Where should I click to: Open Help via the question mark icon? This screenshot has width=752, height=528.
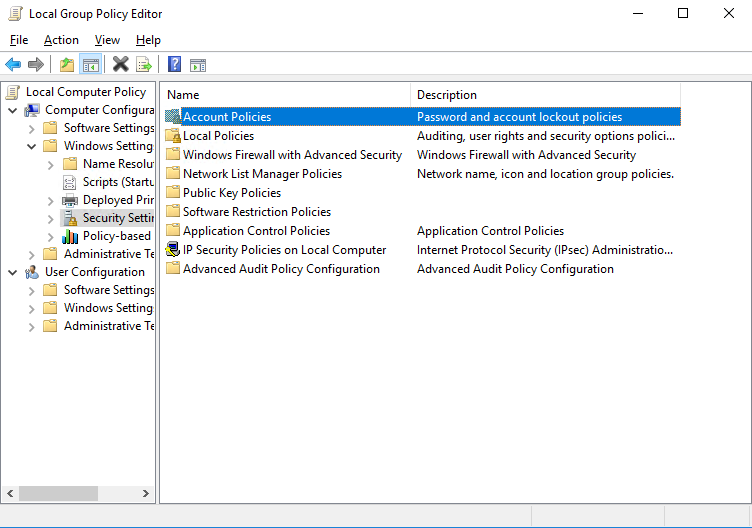point(175,65)
